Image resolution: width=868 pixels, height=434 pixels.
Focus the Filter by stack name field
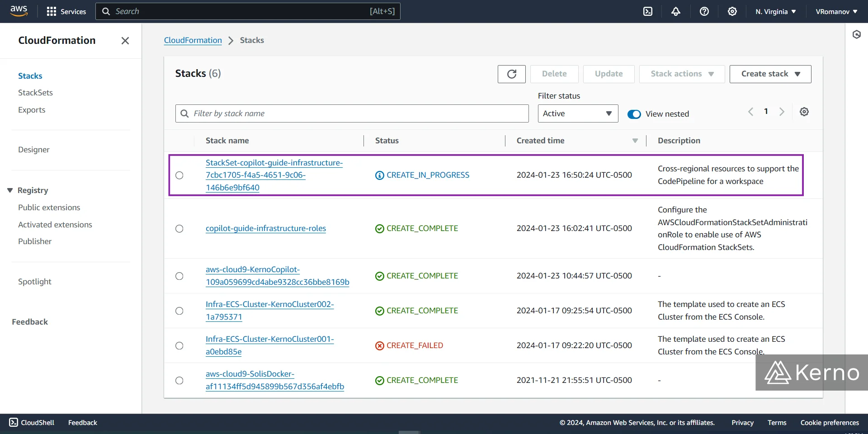coord(352,113)
